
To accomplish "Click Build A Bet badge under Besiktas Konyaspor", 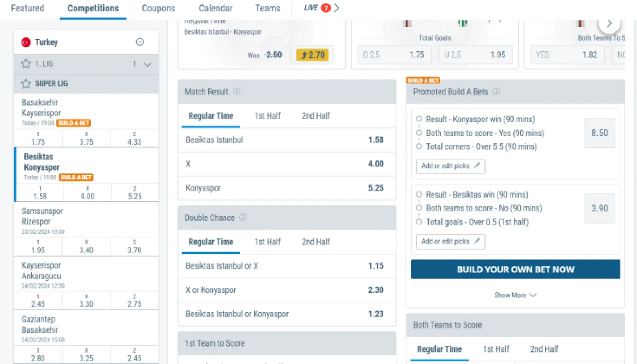I will click(76, 177).
